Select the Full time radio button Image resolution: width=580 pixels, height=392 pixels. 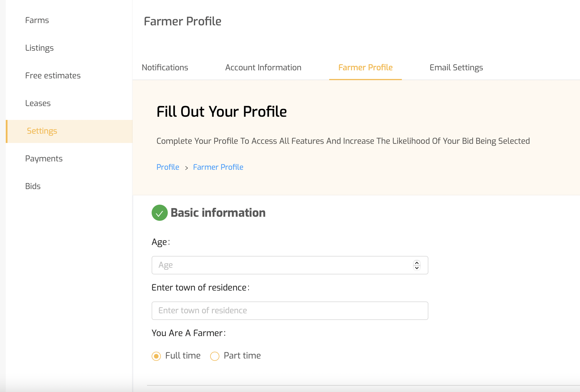156,356
